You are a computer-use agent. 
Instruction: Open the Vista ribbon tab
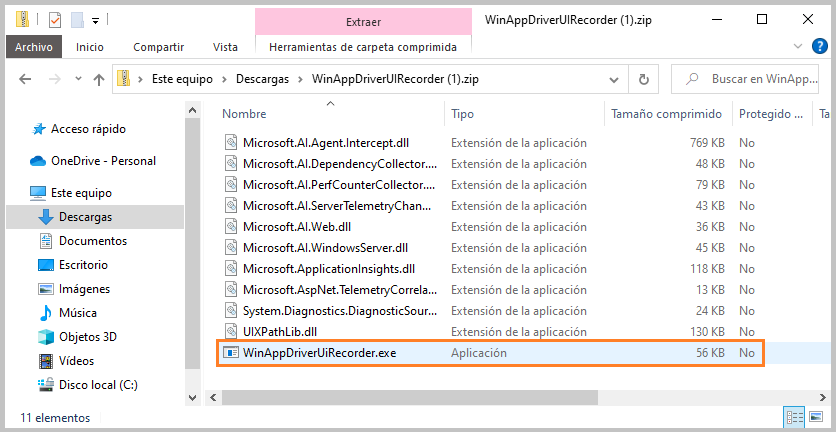tap(225, 47)
